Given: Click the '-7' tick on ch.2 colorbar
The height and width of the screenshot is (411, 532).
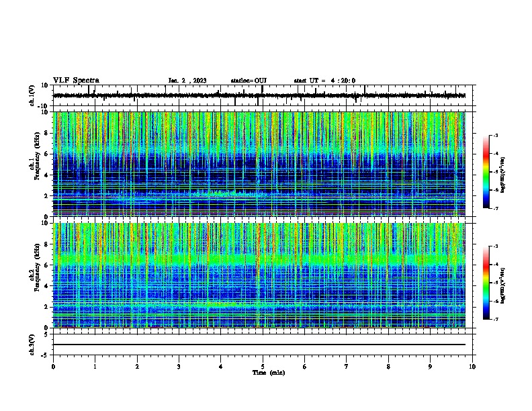Looking at the screenshot, I should (495, 319).
